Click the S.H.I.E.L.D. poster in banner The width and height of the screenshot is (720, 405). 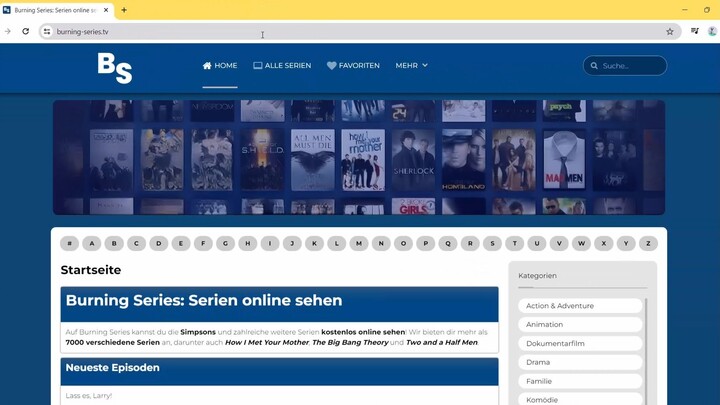[263, 160]
